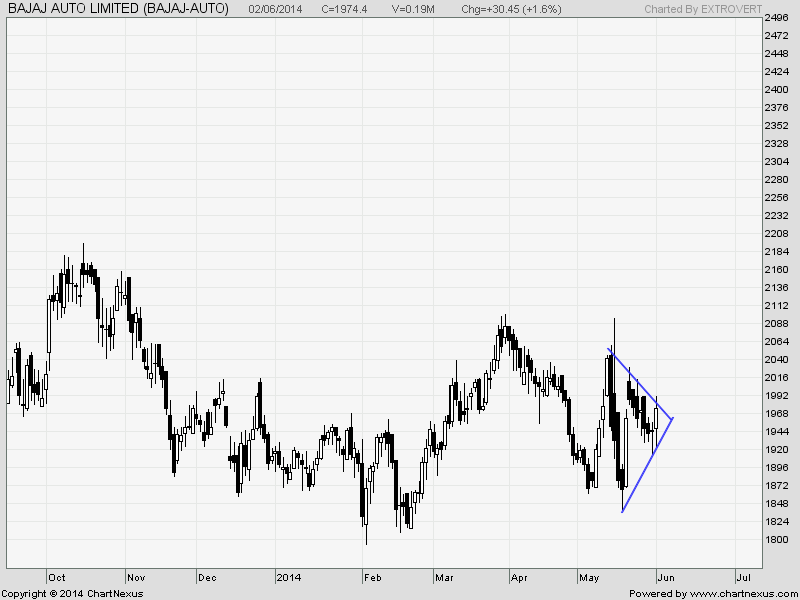Select the Nov marker on time axis
The width and height of the screenshot is (800, 600).
137,577
